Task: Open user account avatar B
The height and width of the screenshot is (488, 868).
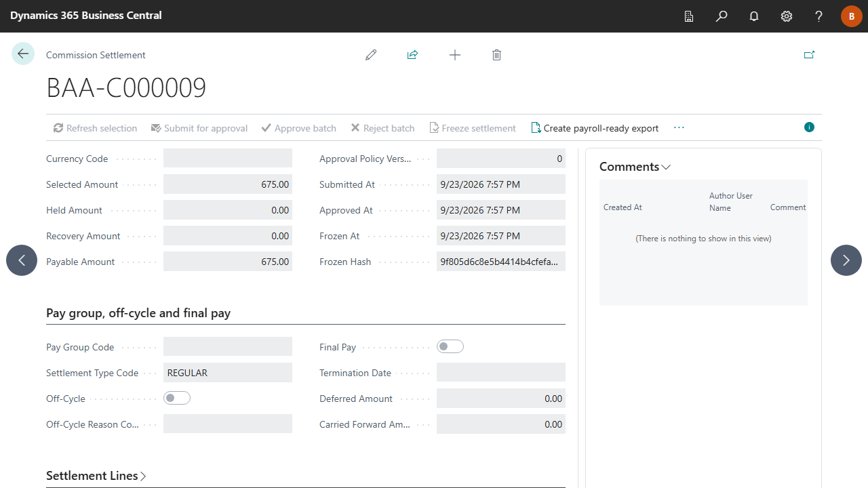Action: 852,16
